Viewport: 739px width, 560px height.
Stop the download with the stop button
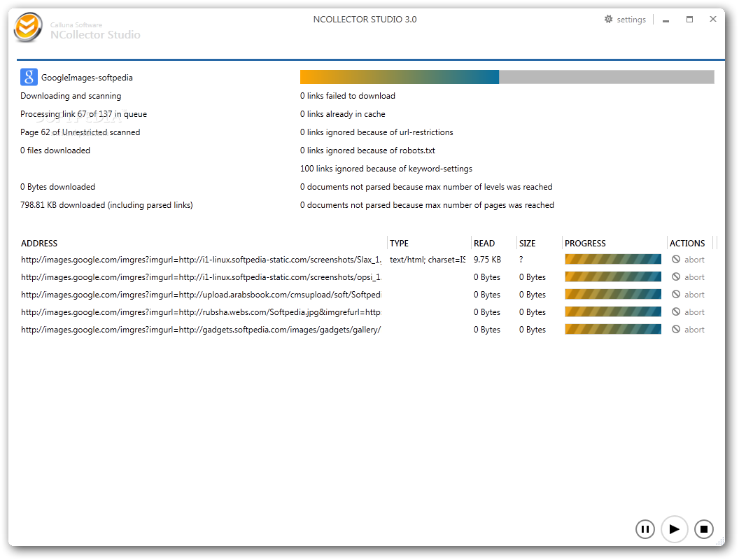703,529
